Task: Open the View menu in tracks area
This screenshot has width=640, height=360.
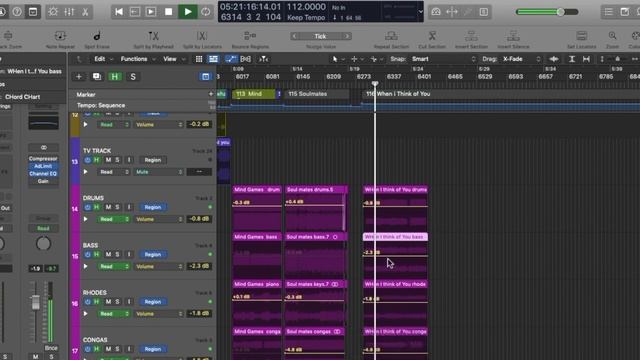Action: click(174, 59)
